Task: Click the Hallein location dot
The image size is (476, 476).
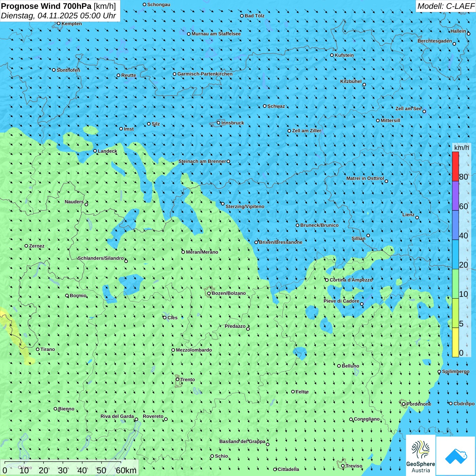Action: 469,34
